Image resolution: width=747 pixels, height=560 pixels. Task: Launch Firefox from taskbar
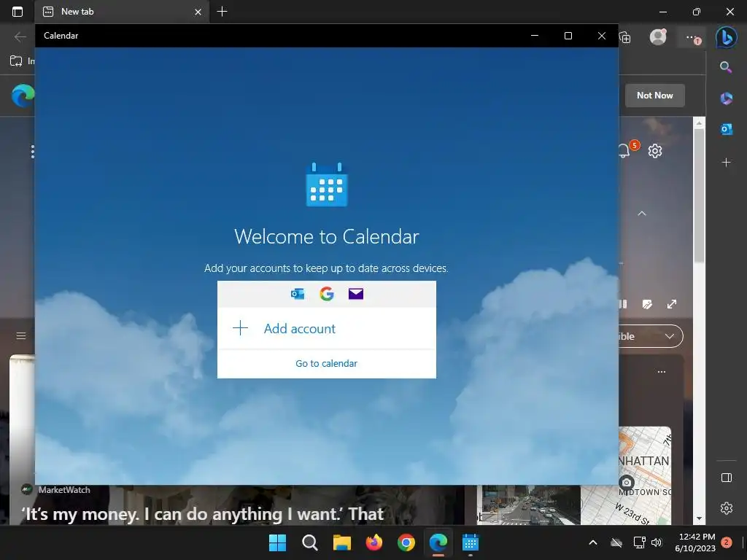point(374,542)
